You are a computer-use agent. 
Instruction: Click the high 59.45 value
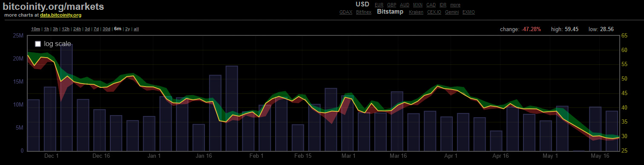tap(572, 29)
